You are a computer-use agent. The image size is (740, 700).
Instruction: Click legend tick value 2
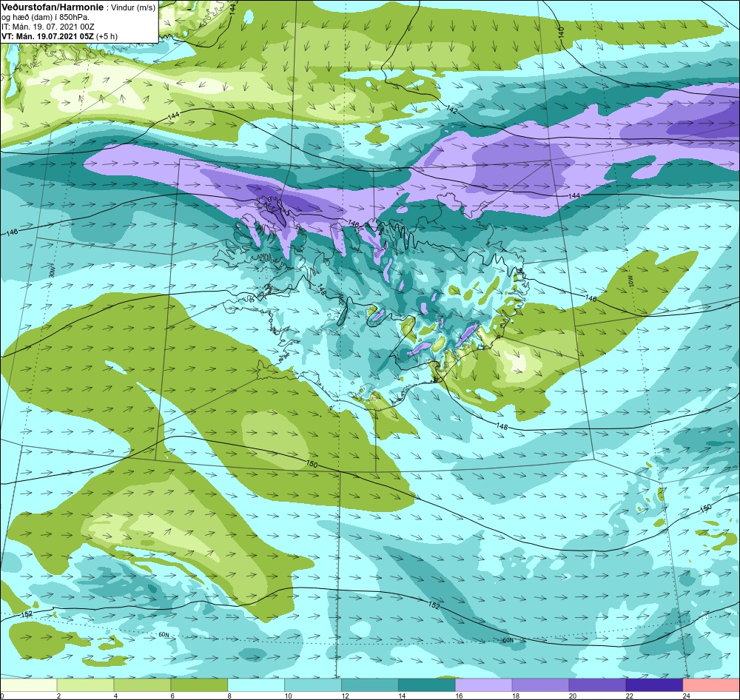pyautogui.click(x=58, y=696)
